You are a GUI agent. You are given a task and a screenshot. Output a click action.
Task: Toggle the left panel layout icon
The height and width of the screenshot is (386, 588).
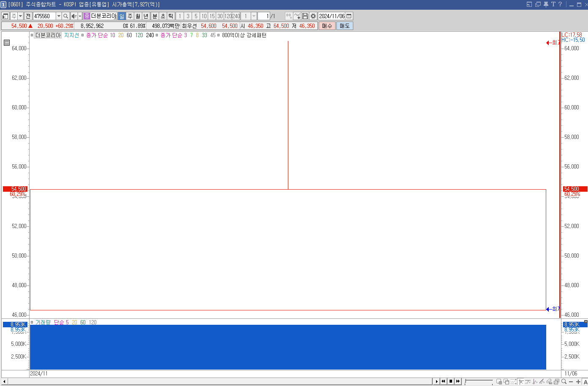click(5, 16)
